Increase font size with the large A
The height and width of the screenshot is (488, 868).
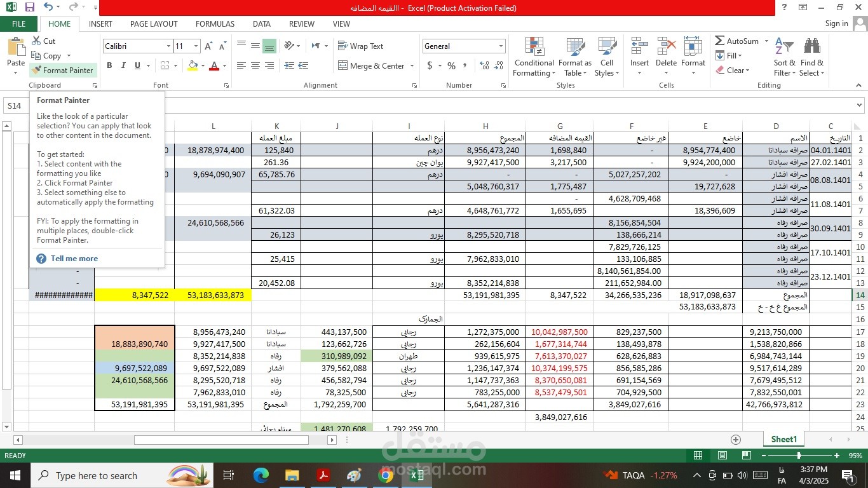[x=208, y=46]
